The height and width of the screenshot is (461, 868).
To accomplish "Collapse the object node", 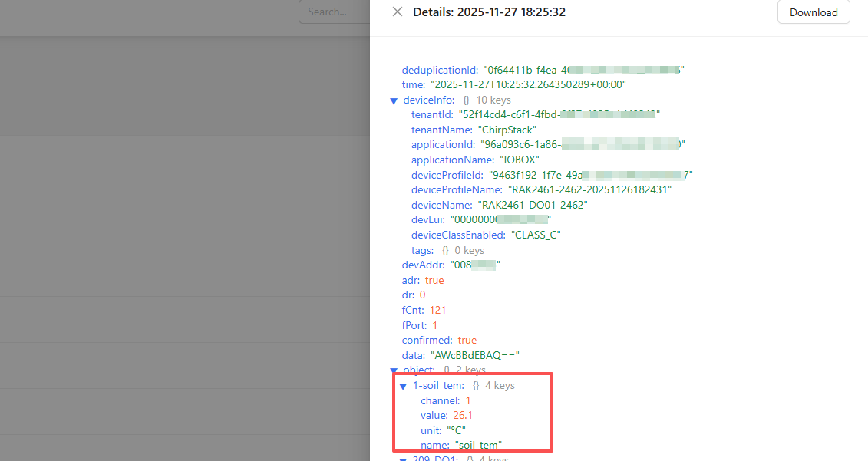I will (394, 370).
